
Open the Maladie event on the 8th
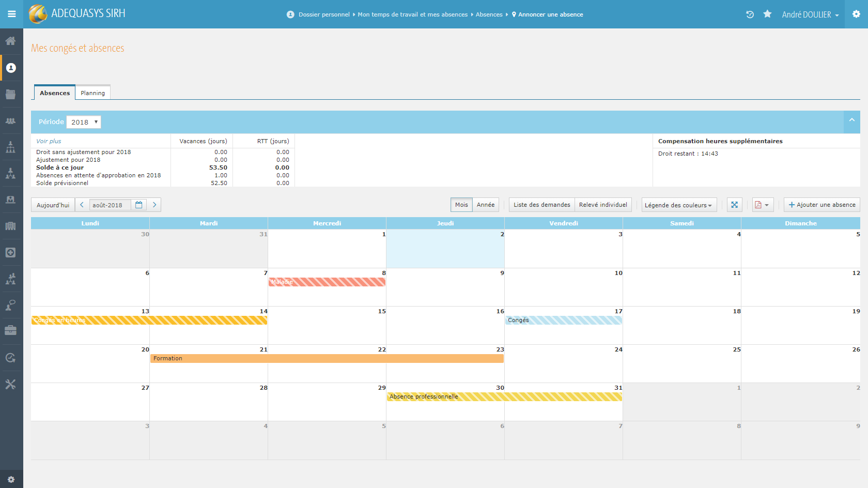coord(327,282)
